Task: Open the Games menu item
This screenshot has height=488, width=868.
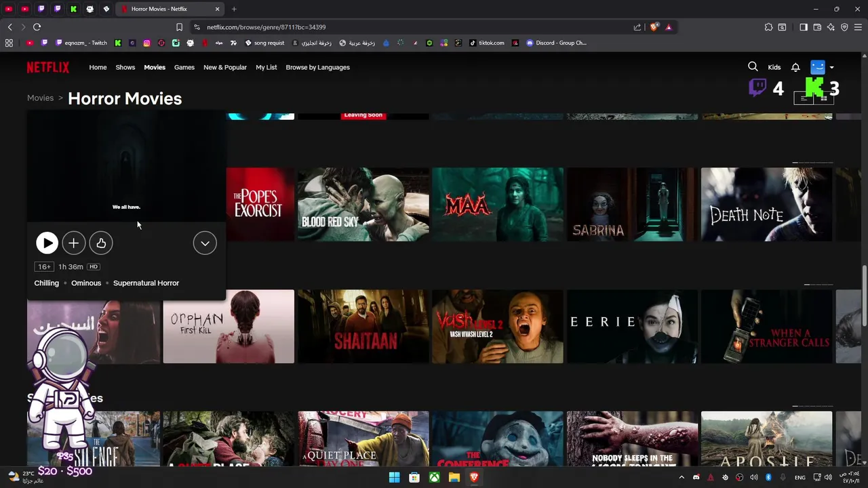Action: coord(184,67)
